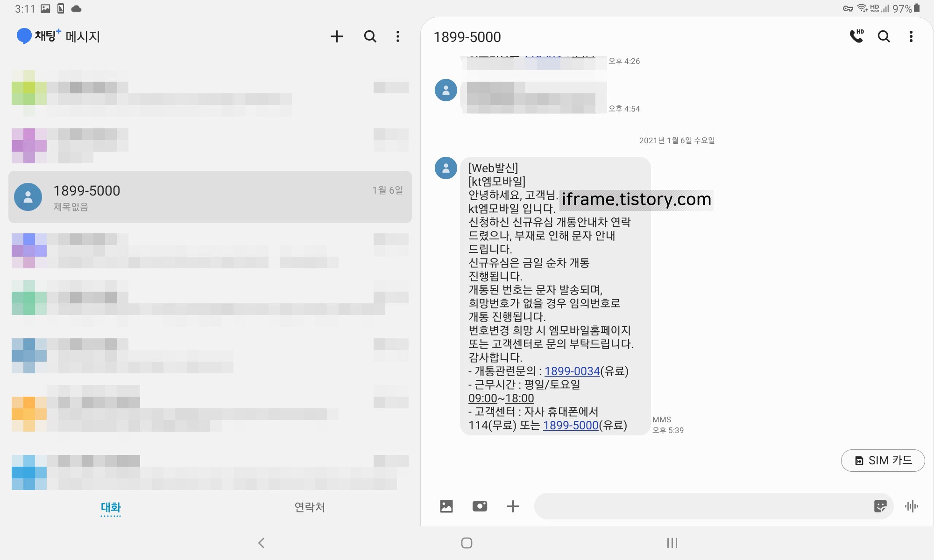Switch to the 연락처 tab
The height and width of the screenshot is (560, 934).
pos(309,507)
